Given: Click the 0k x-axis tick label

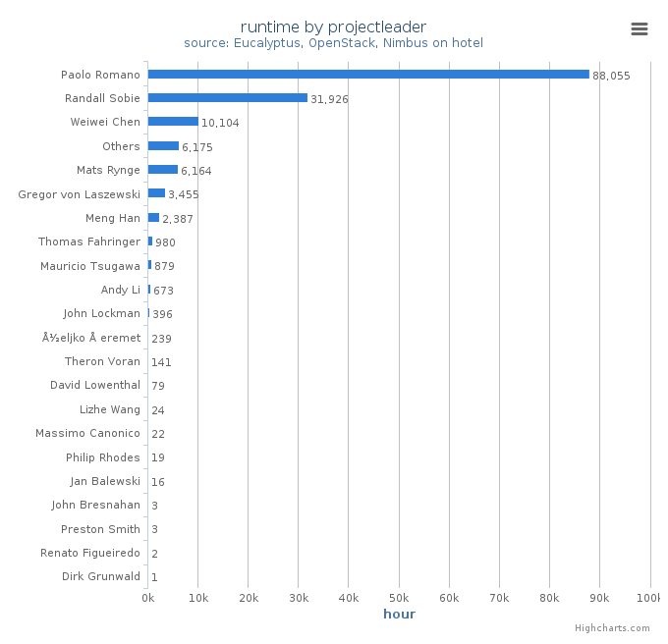Looking at the screenshot, I should pyautogui.click(x=148, y=598).
